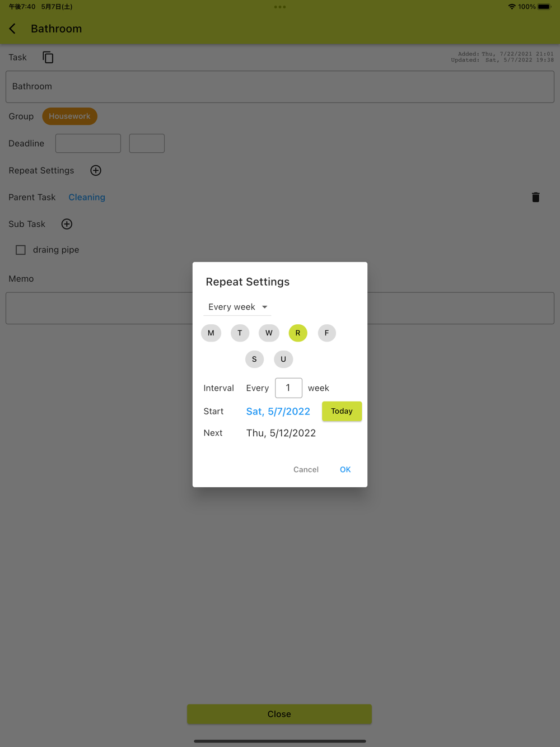The height and width of the screenshot is (747, 560).
Task: Toggle Tuesday (T) in repeat days
Action: 240,333
